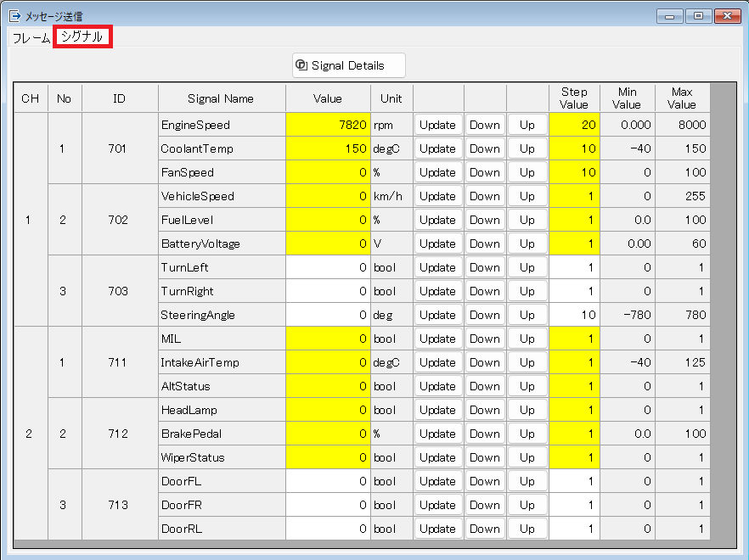Click Up for the MIL signal
749x560 pixels.
pos(527,339)
